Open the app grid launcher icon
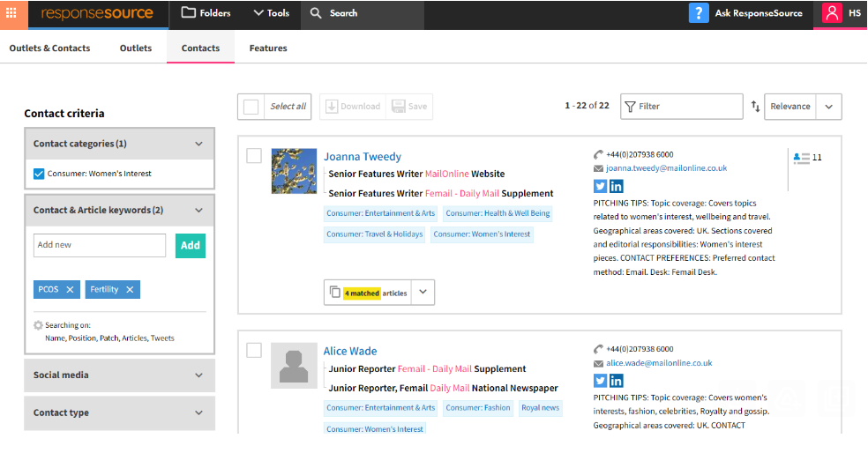This screenshot has height=468, width=868. pos(11,13)
